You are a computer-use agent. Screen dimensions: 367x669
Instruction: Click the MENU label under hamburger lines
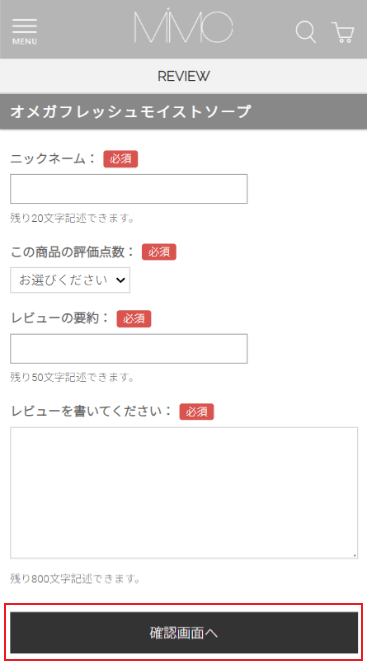click(x=24, y=41)
